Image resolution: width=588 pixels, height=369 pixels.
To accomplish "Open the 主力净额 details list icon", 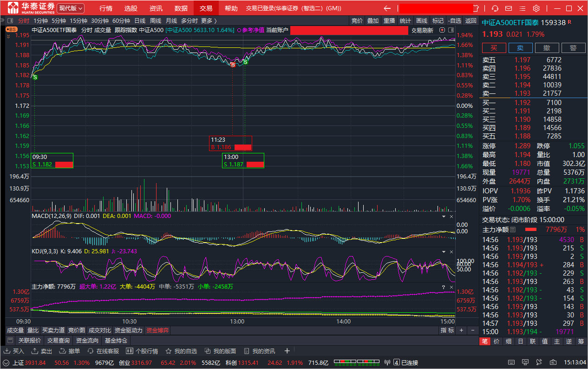I will tap(513, 230).
